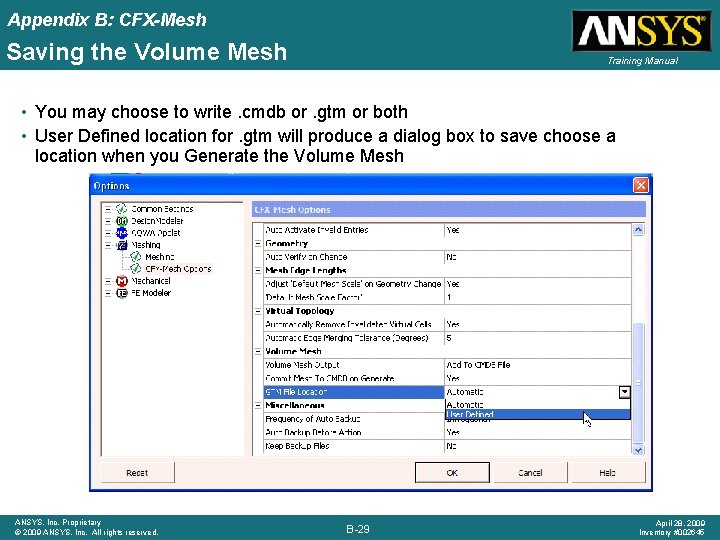Collapse the Virtual Topology group
Screen dimensions: 720x540
(258, 311)
